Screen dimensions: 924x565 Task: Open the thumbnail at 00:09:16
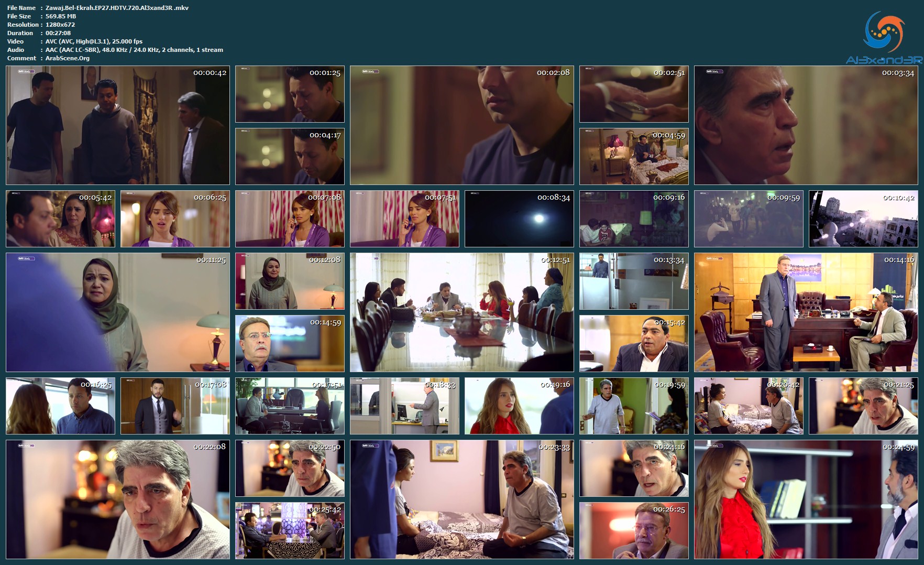634,219
